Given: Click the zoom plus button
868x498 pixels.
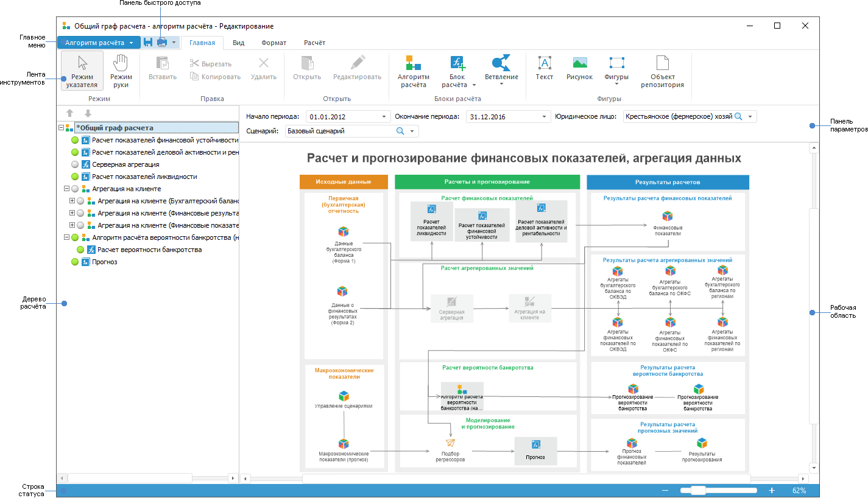Looking at the screenshot, I should (772, 490).
